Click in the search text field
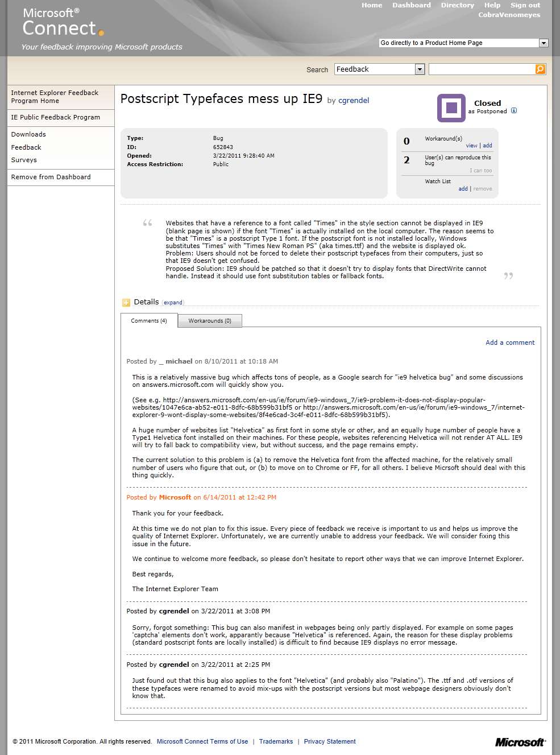 [482, 69]
